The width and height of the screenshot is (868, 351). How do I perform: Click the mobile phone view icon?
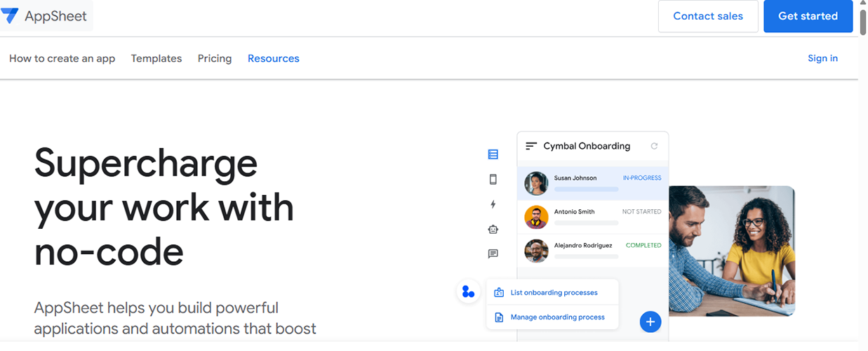(493, 180)
